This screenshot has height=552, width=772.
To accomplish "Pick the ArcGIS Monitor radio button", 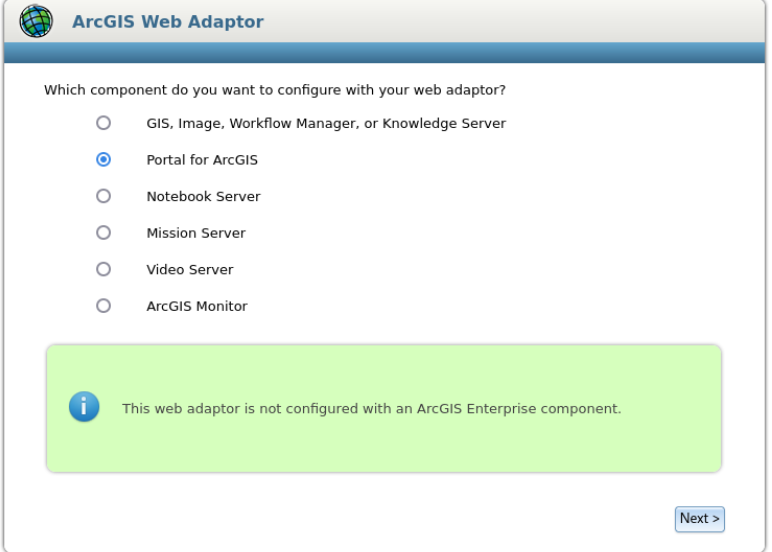I will [x=103, y=306].
